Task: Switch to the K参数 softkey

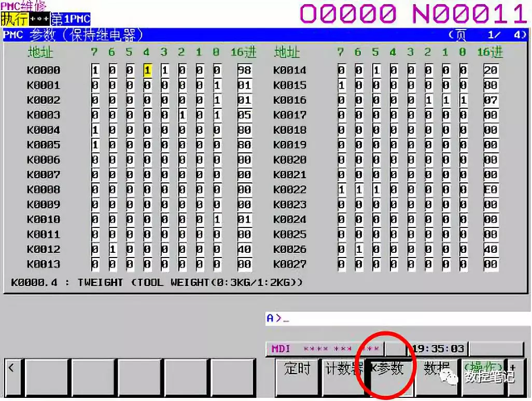Action: pyautogui.click(x=390, y=377)
